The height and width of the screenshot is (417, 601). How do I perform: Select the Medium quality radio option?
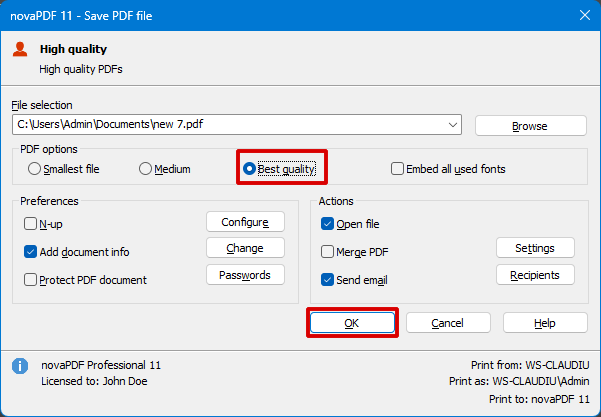(165, 169)
